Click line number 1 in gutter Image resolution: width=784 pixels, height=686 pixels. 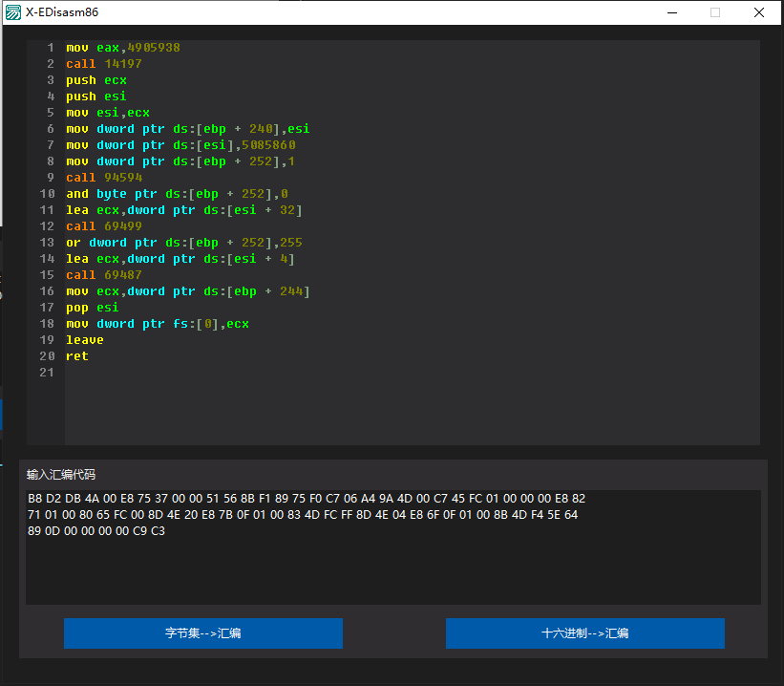coord(51,48)
